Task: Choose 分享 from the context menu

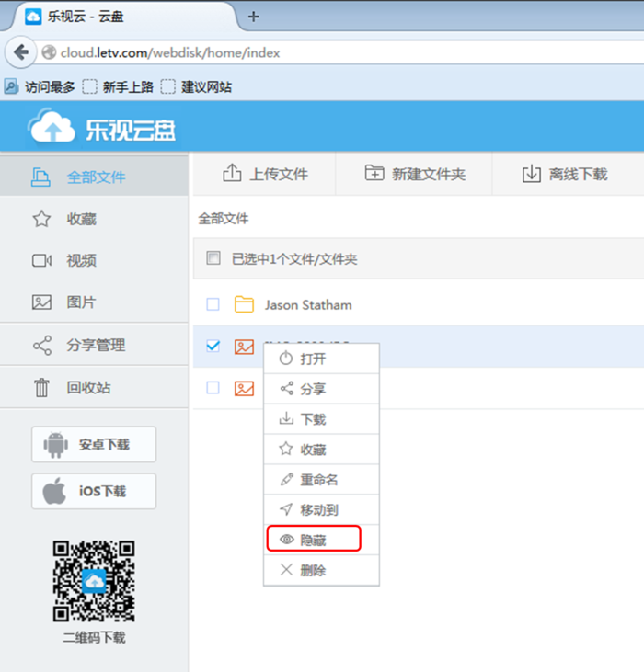Action: click(321, 389)
